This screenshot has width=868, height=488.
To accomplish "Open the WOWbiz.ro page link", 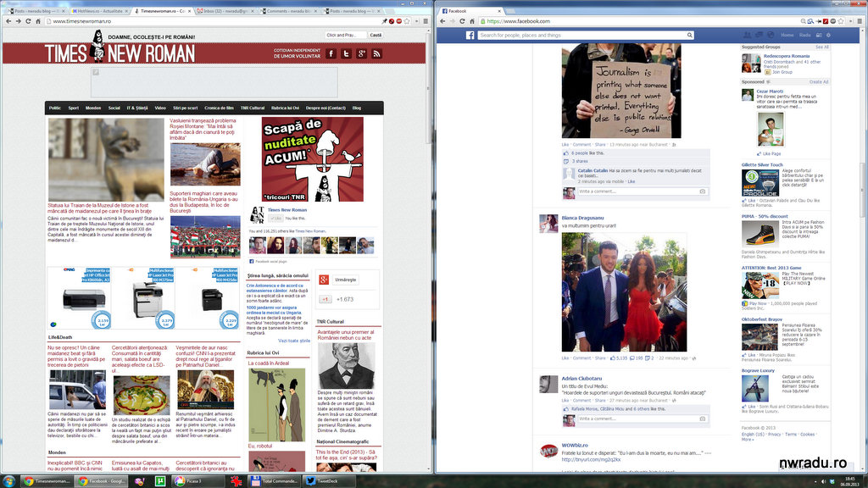I will point(575,446).
